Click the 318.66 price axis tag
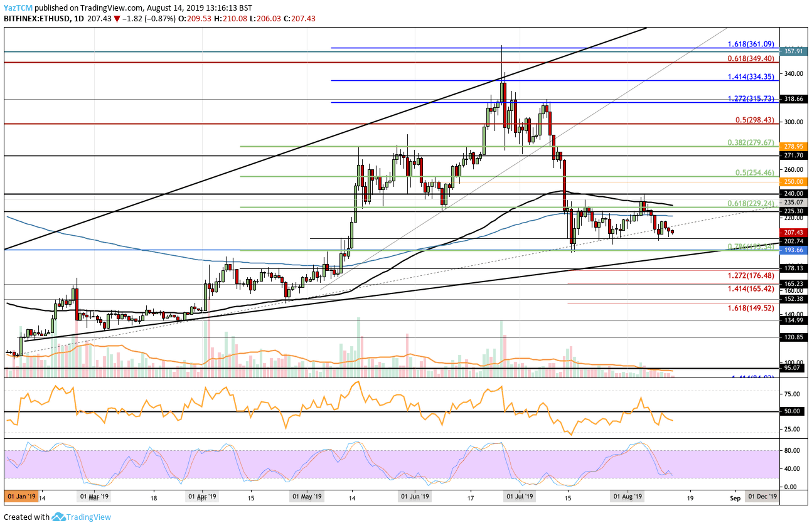812x528 pixels. pos(795,99)
